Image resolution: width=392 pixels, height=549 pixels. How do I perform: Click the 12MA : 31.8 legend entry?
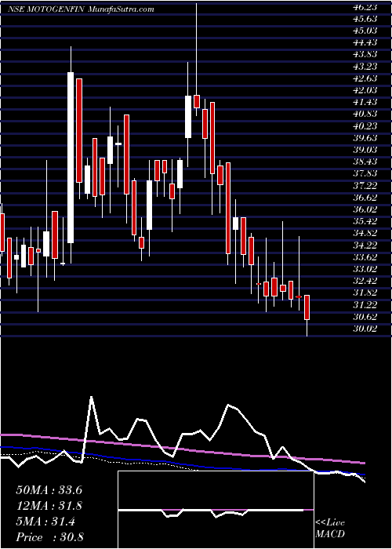click(49, 506)
